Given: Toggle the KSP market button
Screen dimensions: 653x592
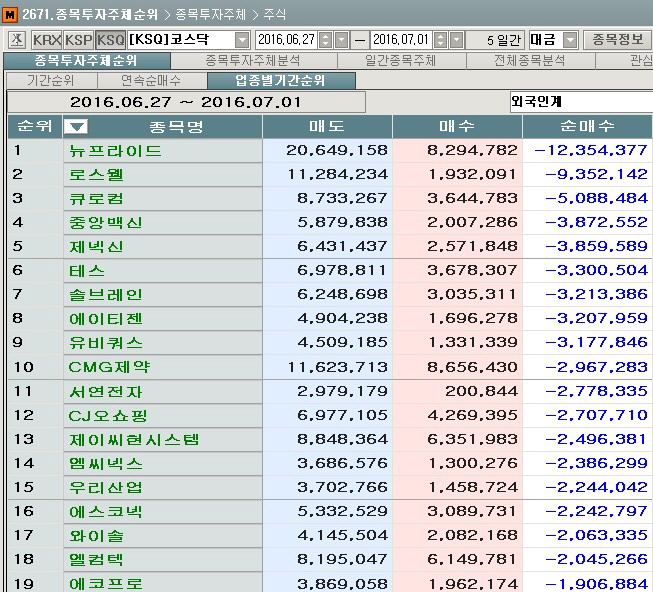Looking at the screenshot, I should 78,40.
